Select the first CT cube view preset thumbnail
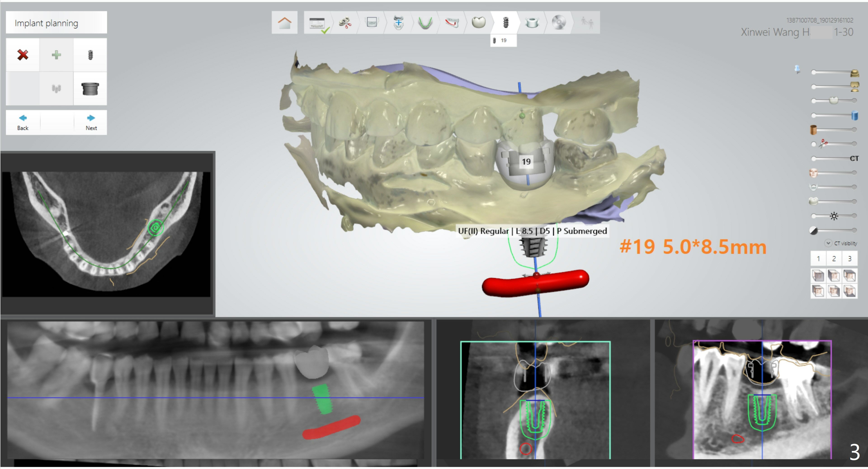Screen dimensions: 868x469 pyautogui.click(x=818, y=276)
